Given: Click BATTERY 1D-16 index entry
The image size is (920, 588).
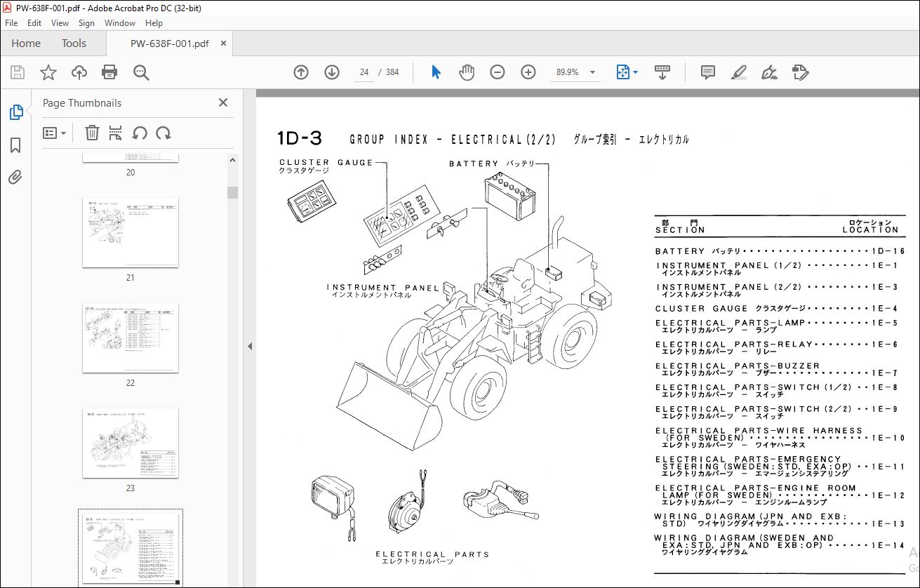Looking at the screenshot, I should [x=780, y=251].
